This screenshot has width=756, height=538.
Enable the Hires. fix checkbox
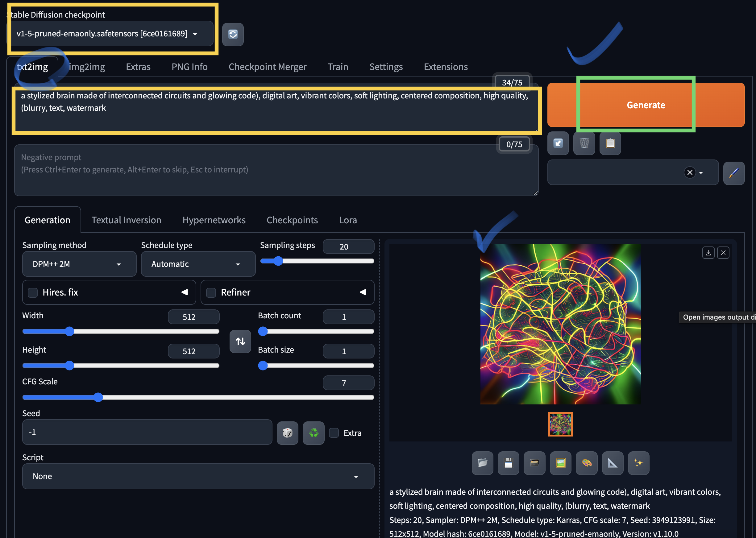click(x=33, y=292)
